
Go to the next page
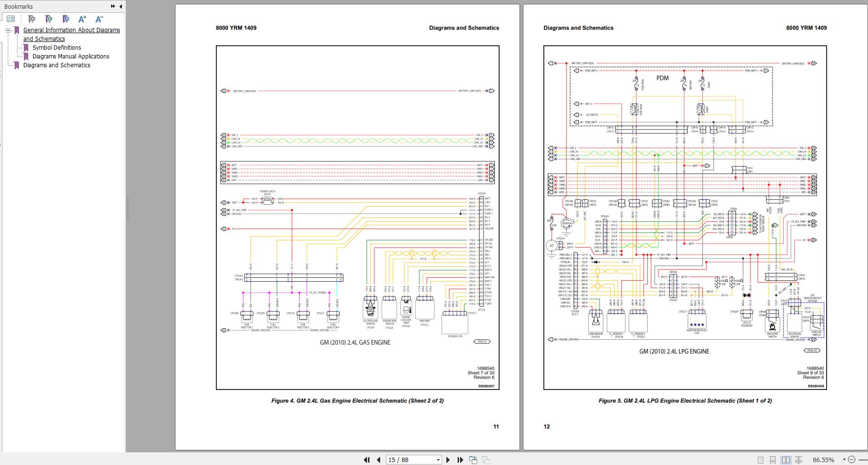(x=448, y=460)
